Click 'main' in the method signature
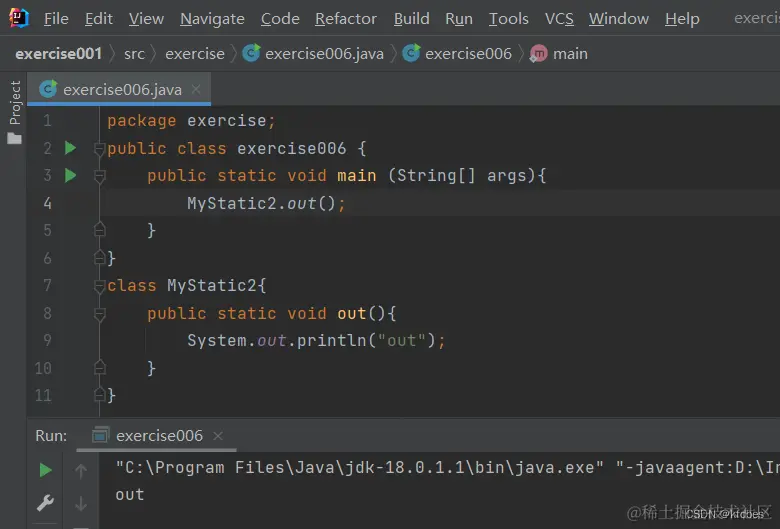The image size is (780, 529). pos(357,175)
